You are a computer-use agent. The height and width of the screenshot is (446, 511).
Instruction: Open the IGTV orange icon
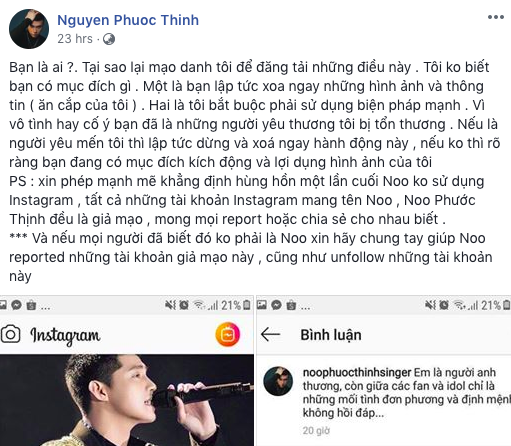tap(228, 334)
